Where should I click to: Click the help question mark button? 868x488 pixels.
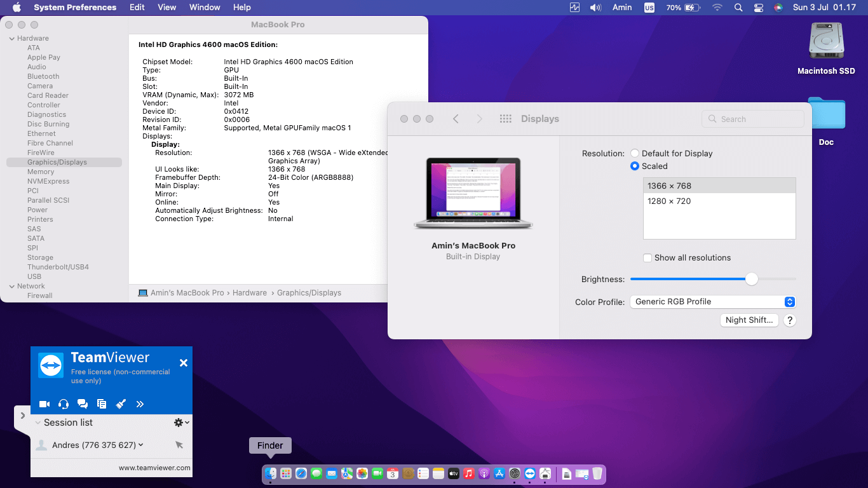point(789,320)
